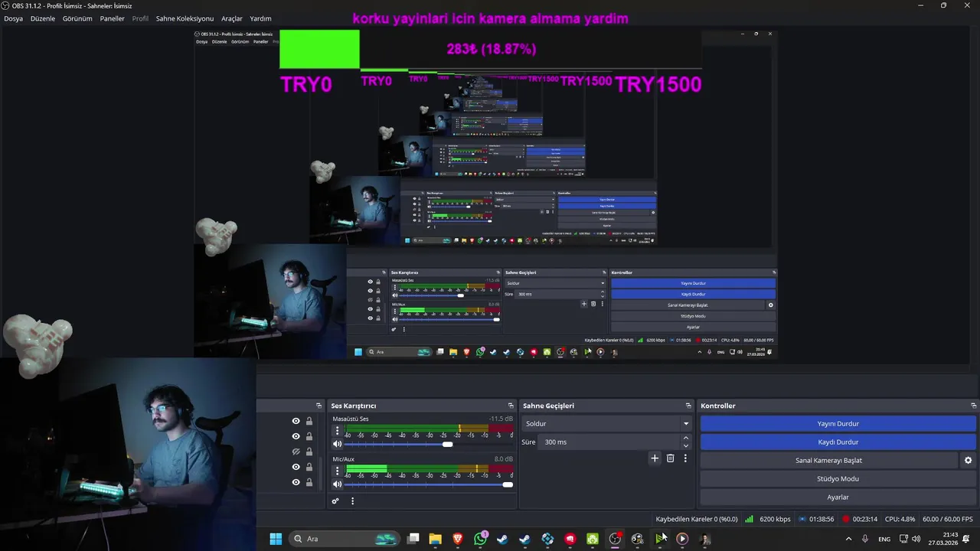Adjust the Masaüstü Ses volume slider

(429, 444)
